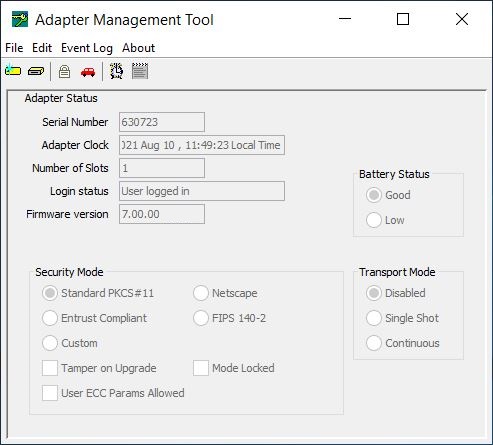
Task: Click the slot device toolbar icon
Action: tap(36, 71)
